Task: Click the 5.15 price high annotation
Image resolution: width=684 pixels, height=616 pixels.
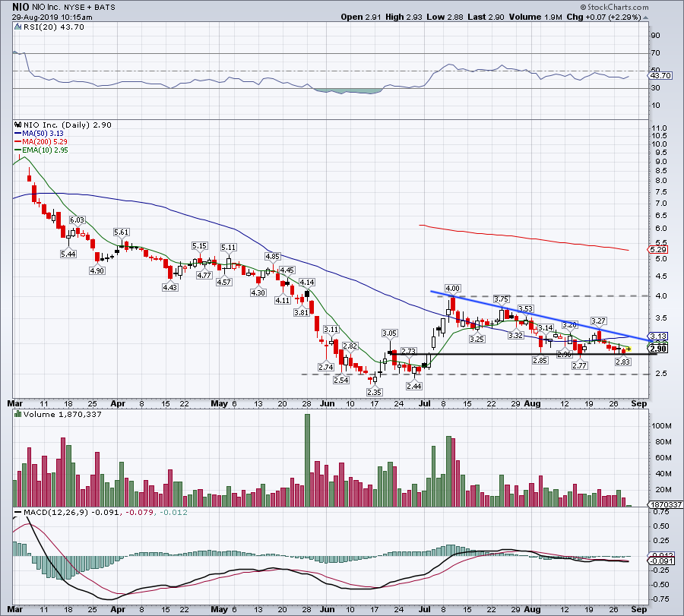Action: [x=200, y=246]
